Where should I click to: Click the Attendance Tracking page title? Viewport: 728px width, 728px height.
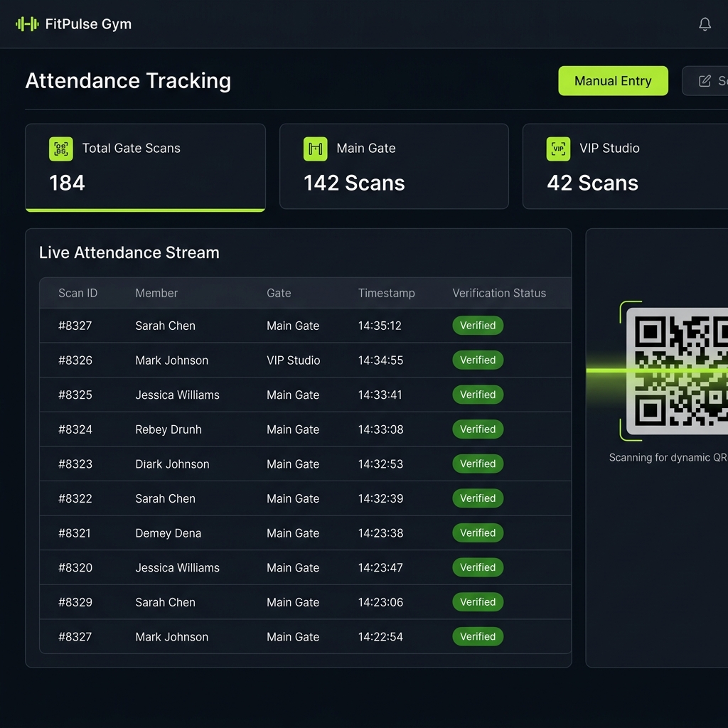pyautogui.click(x=128, y=81)
